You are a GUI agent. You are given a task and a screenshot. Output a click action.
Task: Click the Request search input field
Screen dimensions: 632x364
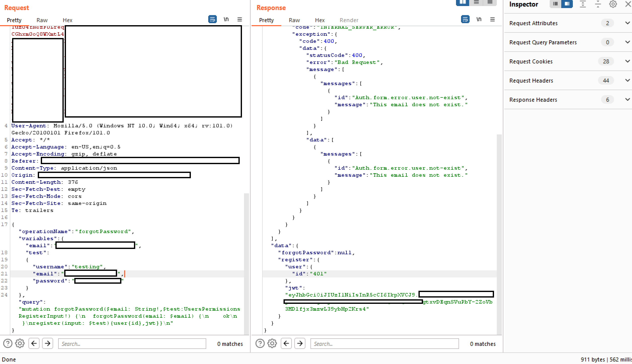point(132,344)
